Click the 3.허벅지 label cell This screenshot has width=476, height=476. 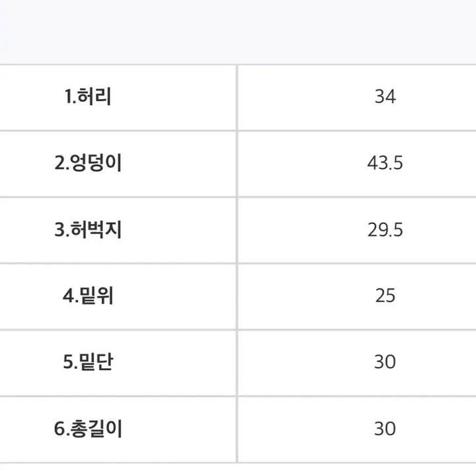[89, 230]
